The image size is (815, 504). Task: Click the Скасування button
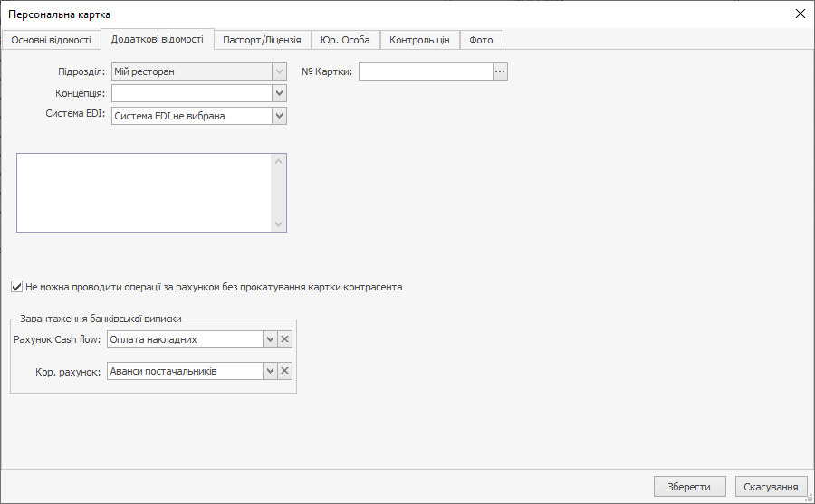click(771, 487)
